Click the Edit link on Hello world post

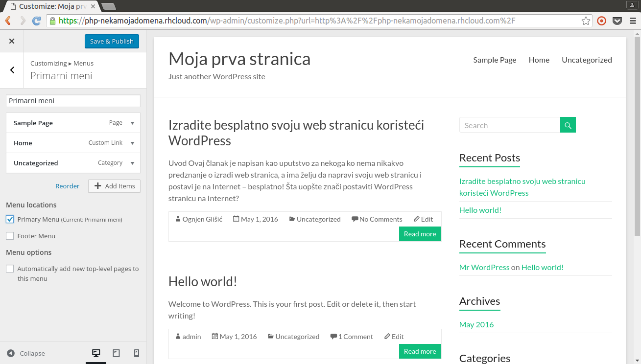click(x=398, y=337)
